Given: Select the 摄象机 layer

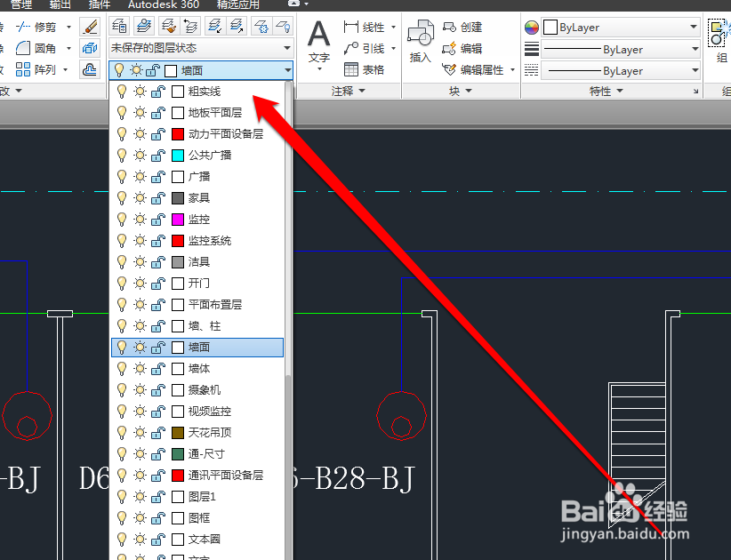Looking at the screenshot, I should pyautogui.click(x=197, y=390).
